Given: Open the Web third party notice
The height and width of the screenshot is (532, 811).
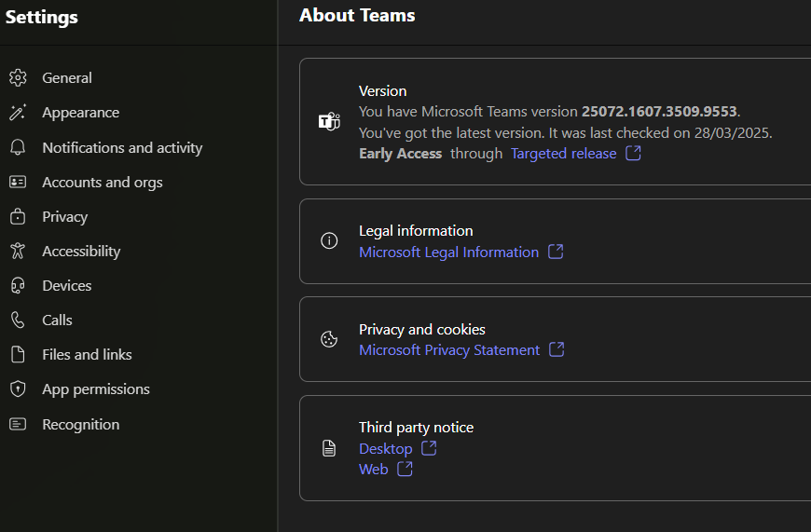Looking at the screenshot, I should (x=373, y=470).
